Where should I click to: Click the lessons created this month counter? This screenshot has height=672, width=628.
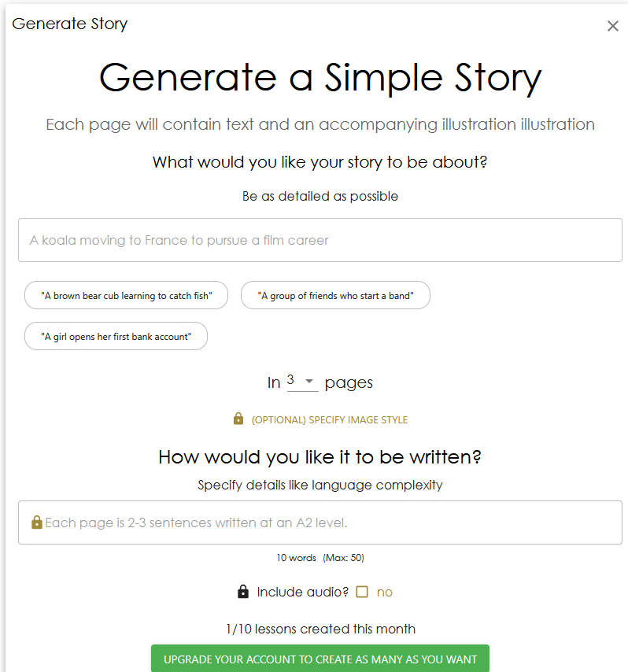point(320,629)
